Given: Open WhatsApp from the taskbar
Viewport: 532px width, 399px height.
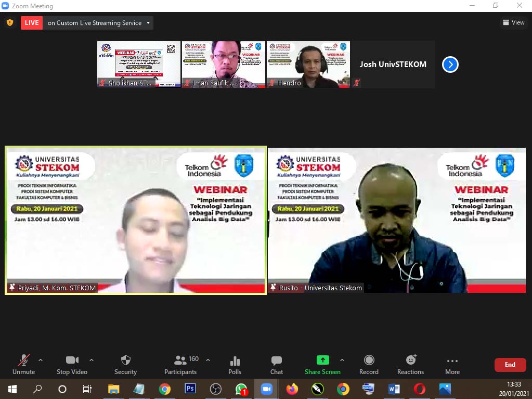Looking at the screenshot, I should [241, 389].
